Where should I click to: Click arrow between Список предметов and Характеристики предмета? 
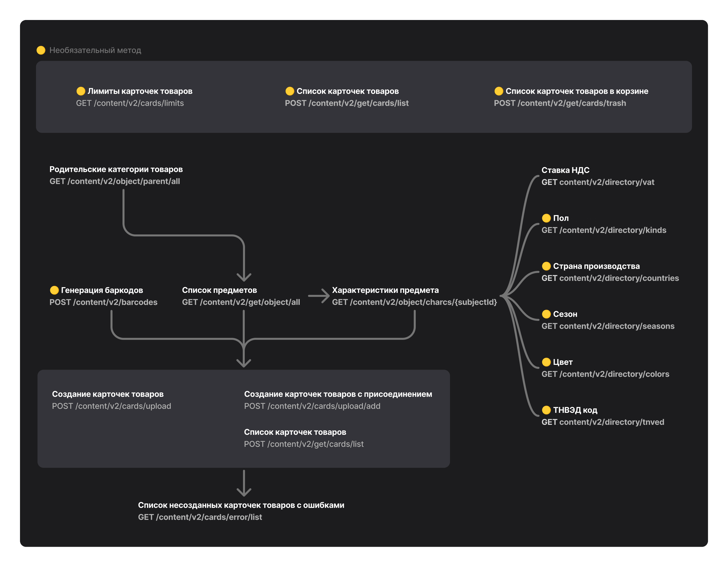[x=319, y=296]
